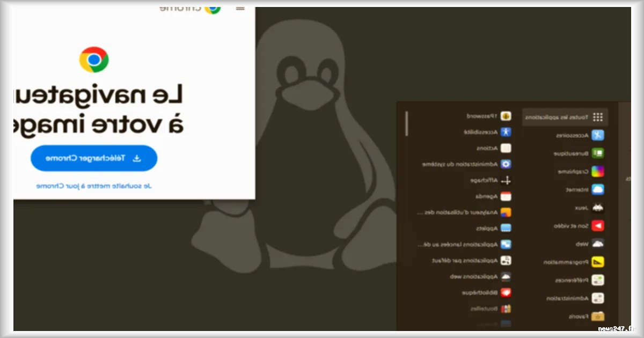This screenshot has height=338, width=644.
Task: Click the Affichage display tool icon
Action: click(x=504, y=180)
